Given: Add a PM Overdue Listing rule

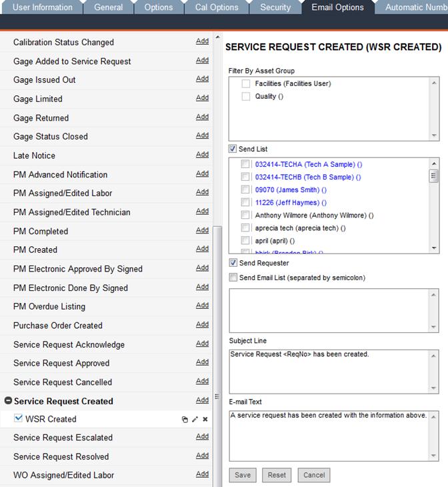Looking at the screenshot, I should point(203,306).
